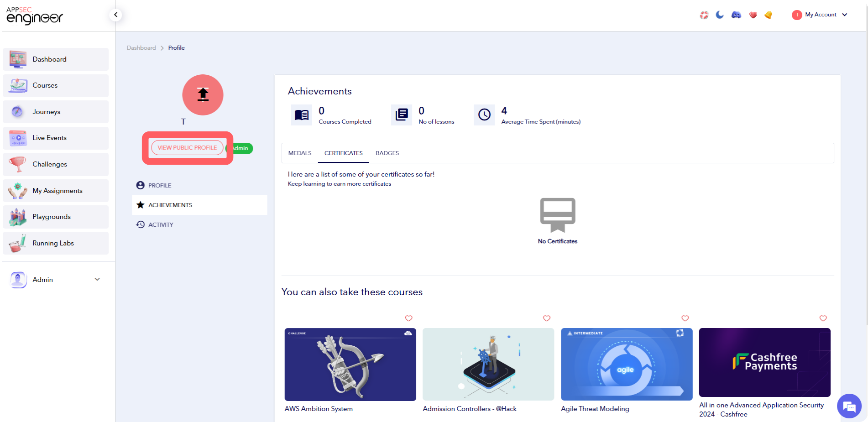Screen dimensions: 868x422
Task: Open the notifications bell
Action: pos(769,15)
